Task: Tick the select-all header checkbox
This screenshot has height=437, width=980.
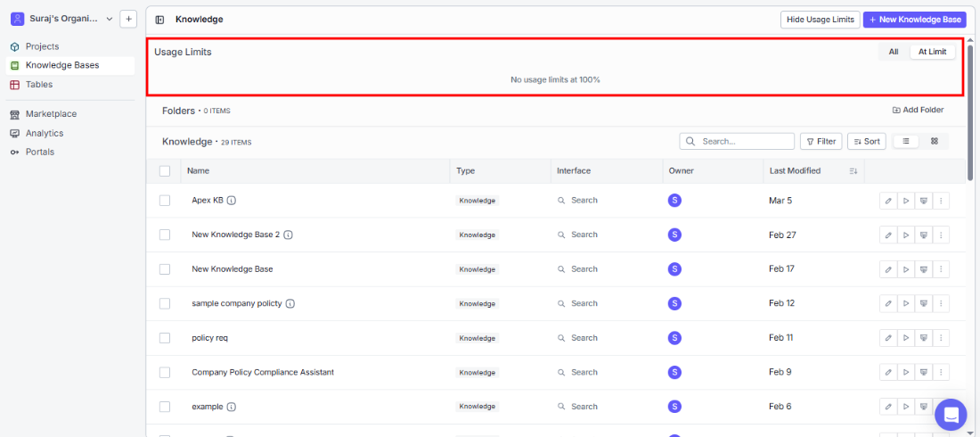Action: coord(165,171)
